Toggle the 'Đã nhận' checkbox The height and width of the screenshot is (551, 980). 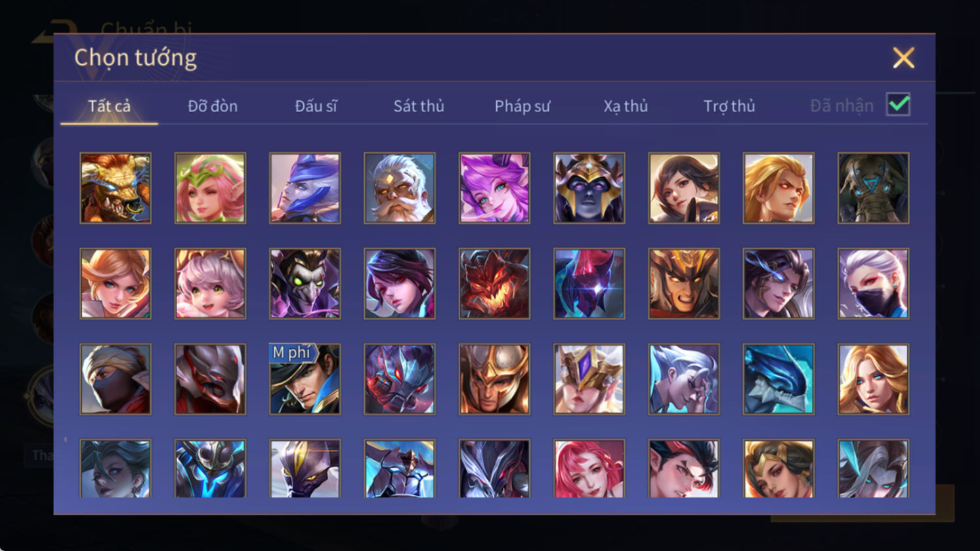898,104
